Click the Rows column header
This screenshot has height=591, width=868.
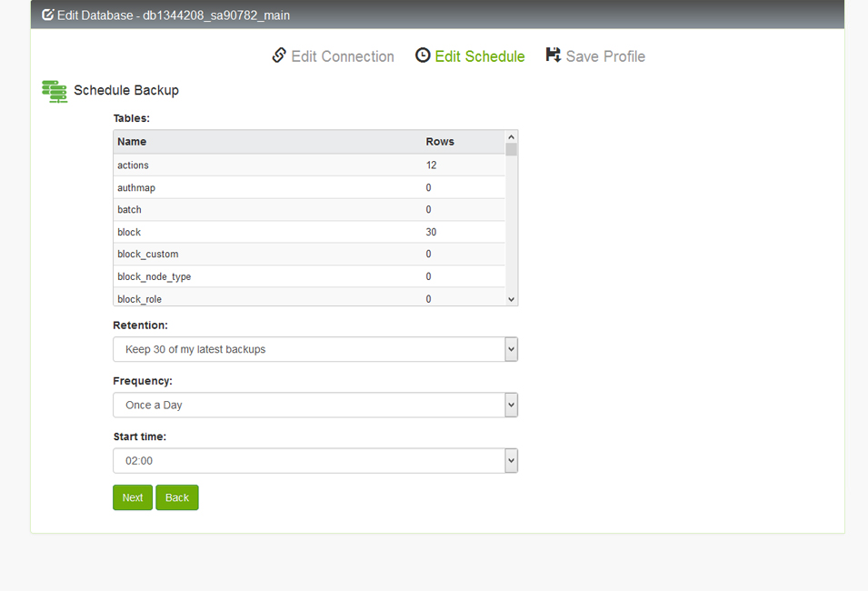(x=440, y=142)
